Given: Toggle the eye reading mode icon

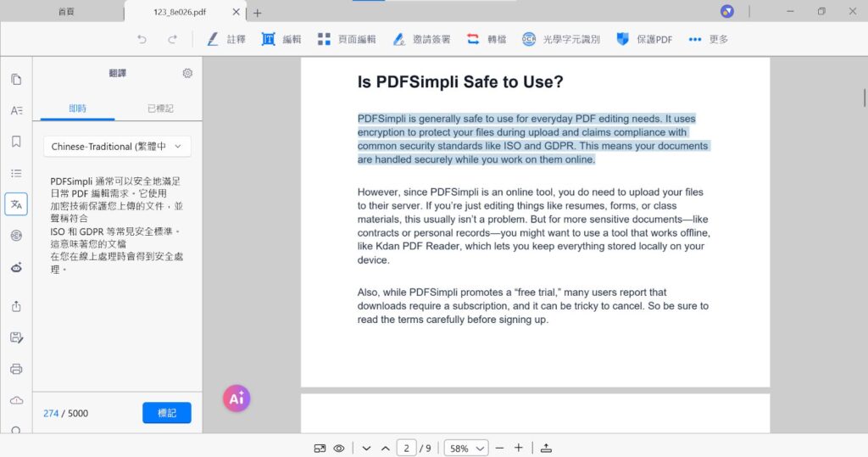Looking at the screenshot, I should tap(339, 449).
